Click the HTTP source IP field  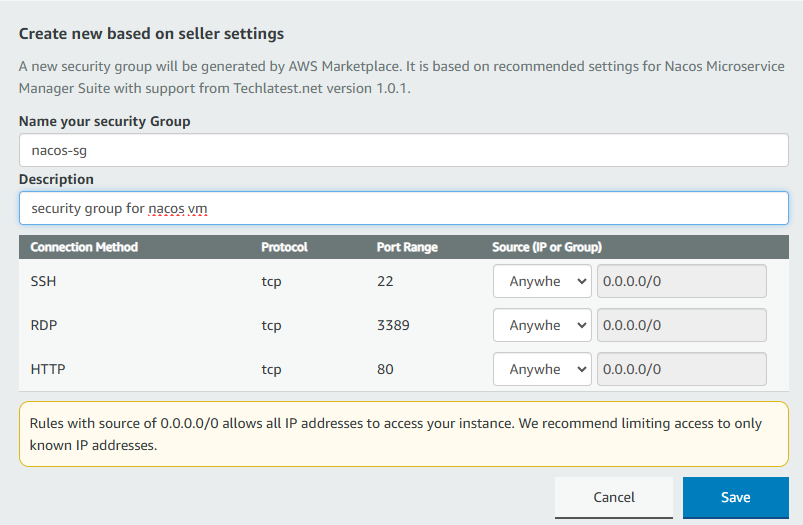682,369
